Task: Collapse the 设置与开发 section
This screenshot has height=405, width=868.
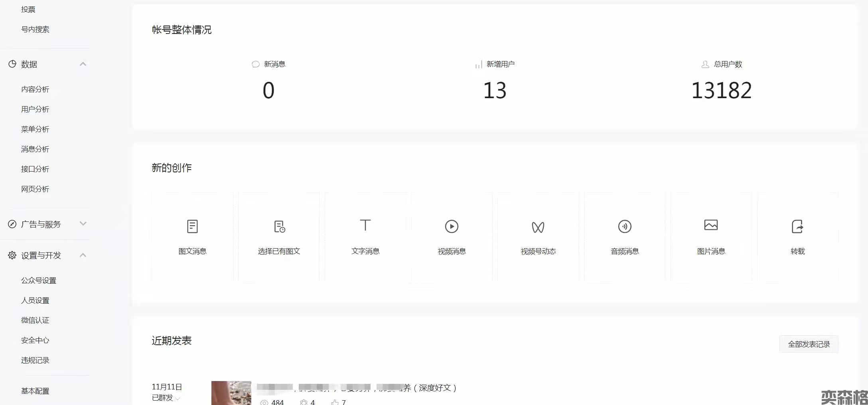Action: (x=83, y=255)
